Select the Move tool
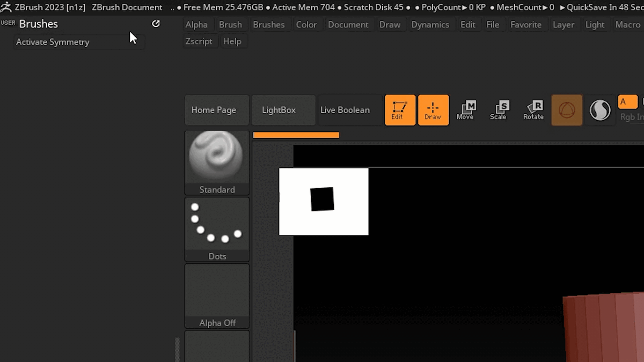644x362 pixels. click(x=466, y=110)
